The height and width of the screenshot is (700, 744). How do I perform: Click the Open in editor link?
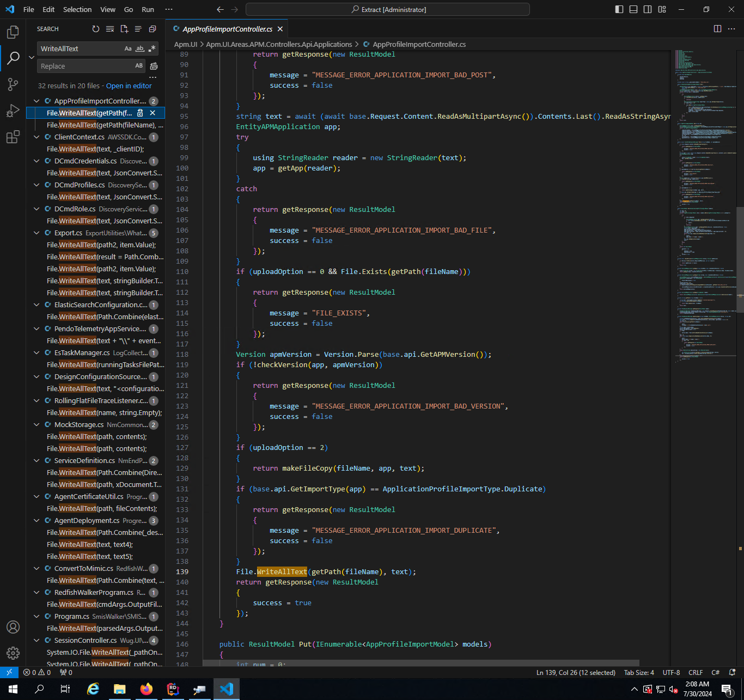(x=129, y=86)
